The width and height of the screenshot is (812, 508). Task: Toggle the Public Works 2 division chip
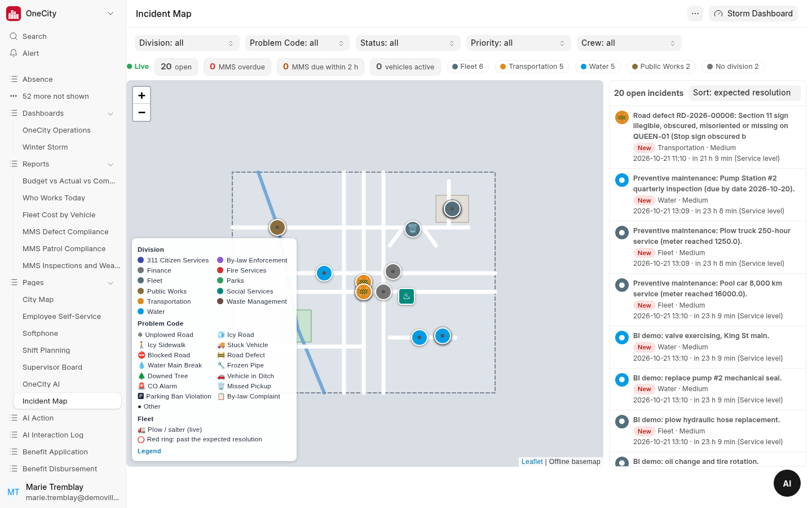point(661,67)
